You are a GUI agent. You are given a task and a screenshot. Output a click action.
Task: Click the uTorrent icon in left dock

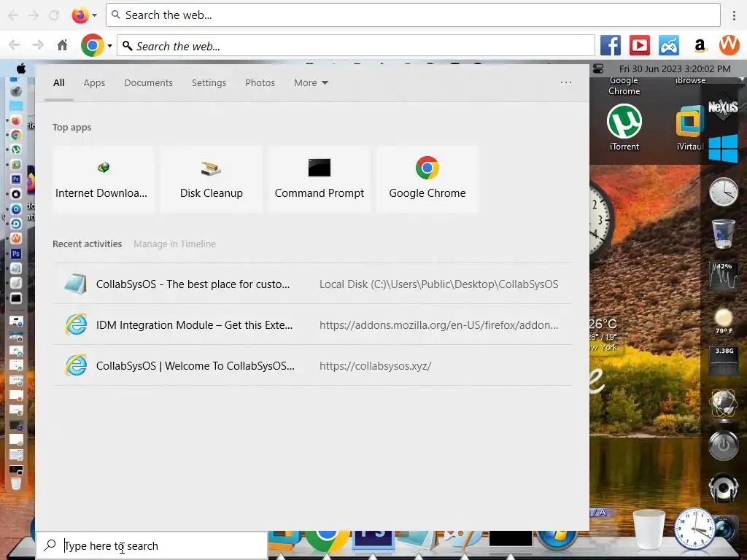(x=16, y=149)
